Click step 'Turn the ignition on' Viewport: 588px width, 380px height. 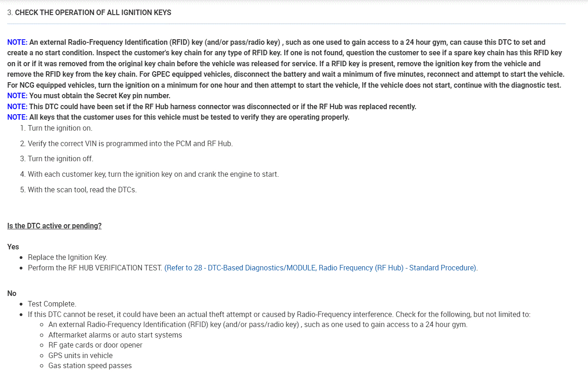click(x=60, y=128)
